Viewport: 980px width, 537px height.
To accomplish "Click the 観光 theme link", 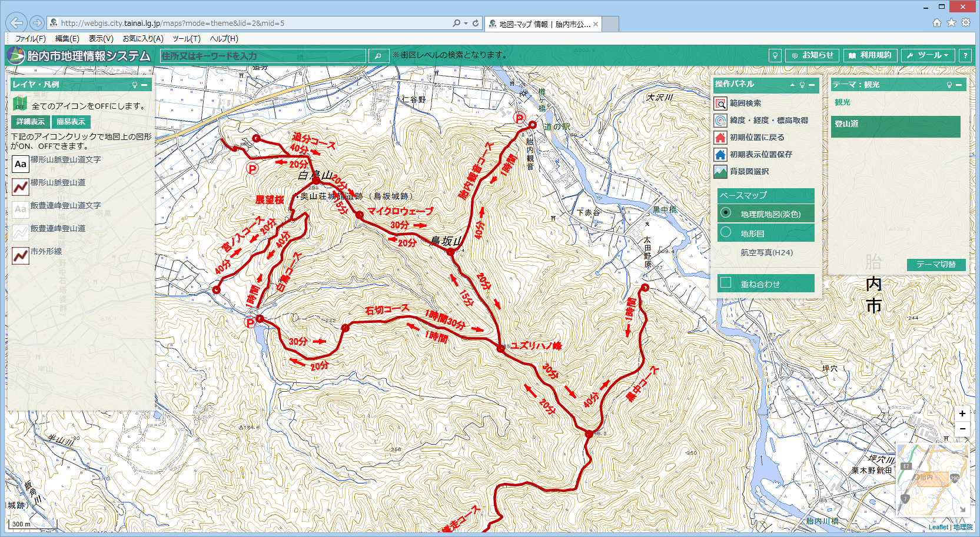I will [x=842, y=102].
